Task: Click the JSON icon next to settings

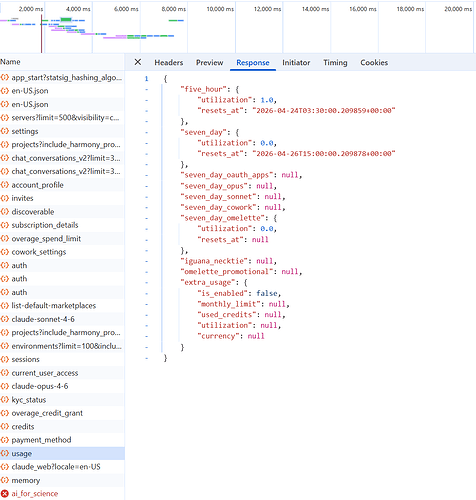Action: tap(5, 131)
